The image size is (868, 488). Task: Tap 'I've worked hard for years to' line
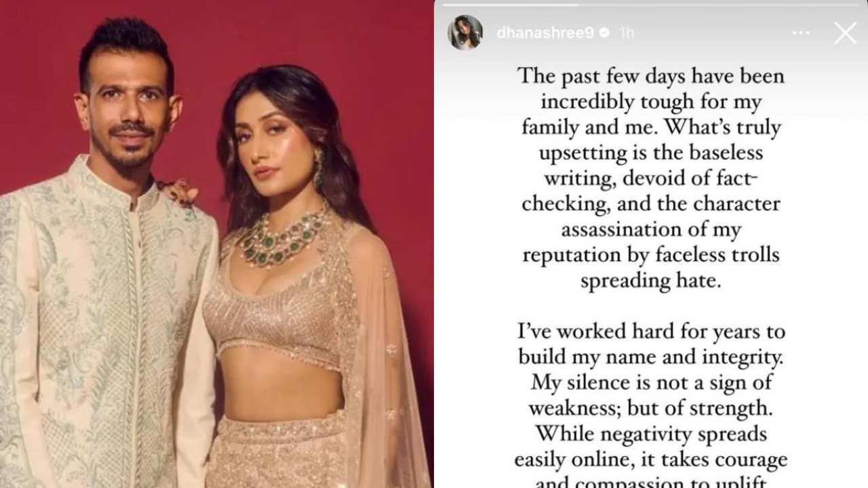pos(651,331)
